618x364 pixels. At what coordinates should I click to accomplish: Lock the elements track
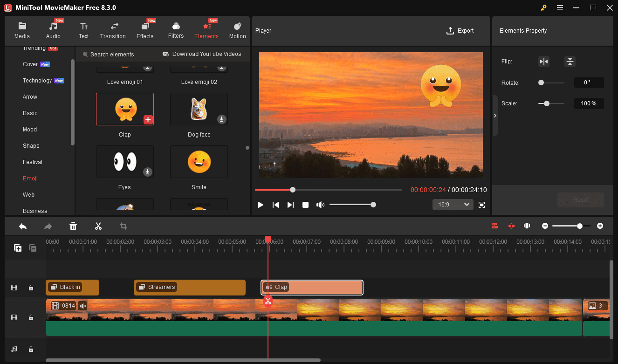point(31,288)
